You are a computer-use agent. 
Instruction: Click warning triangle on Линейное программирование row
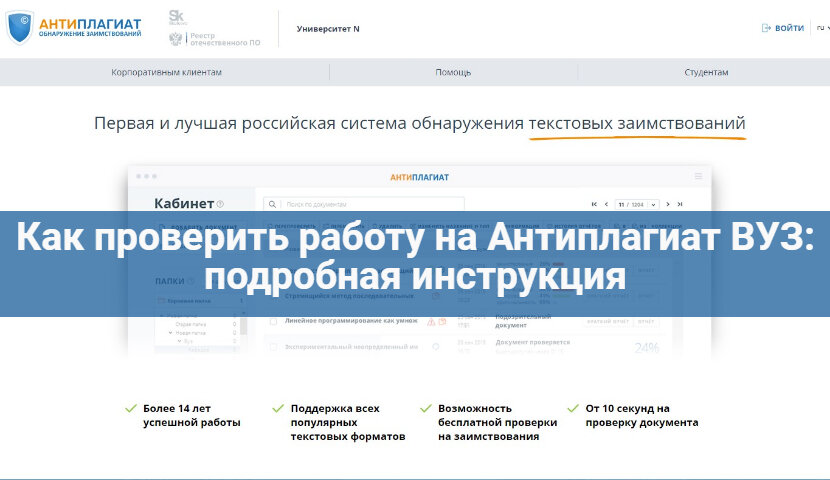click(x=431, y=321)
